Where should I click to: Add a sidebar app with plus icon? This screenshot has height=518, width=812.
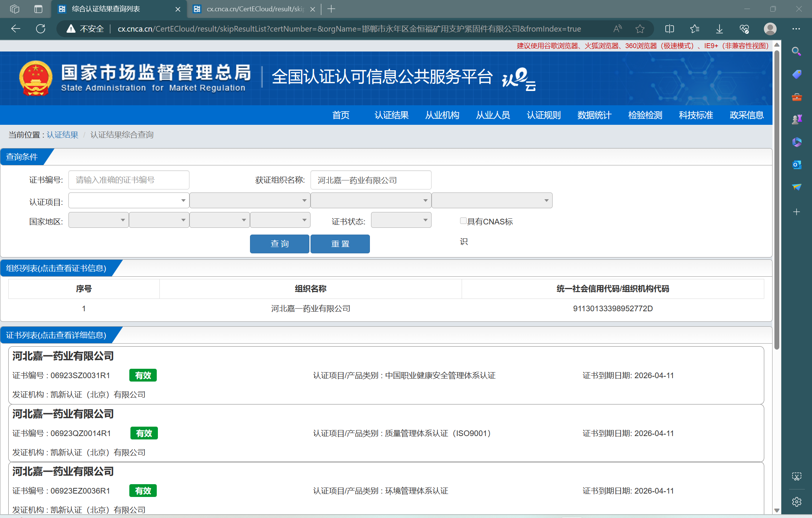797,212
